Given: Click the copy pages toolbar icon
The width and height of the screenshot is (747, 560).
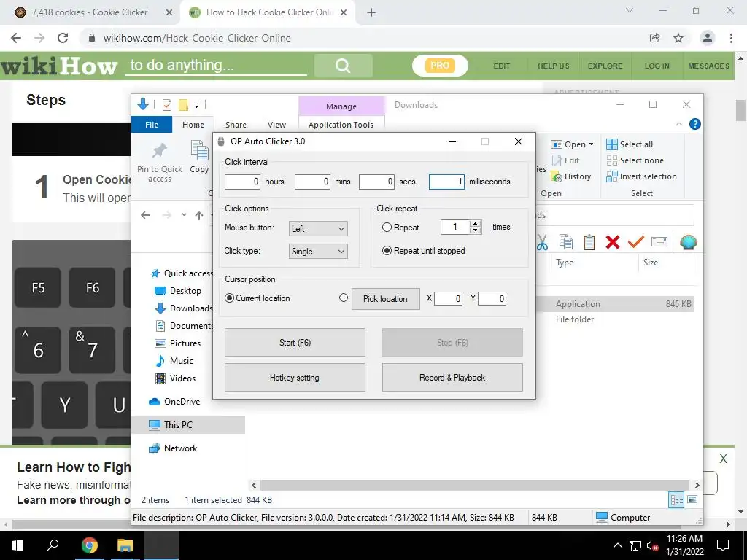Looking at the screenshot, I should (x=566, y=242).
